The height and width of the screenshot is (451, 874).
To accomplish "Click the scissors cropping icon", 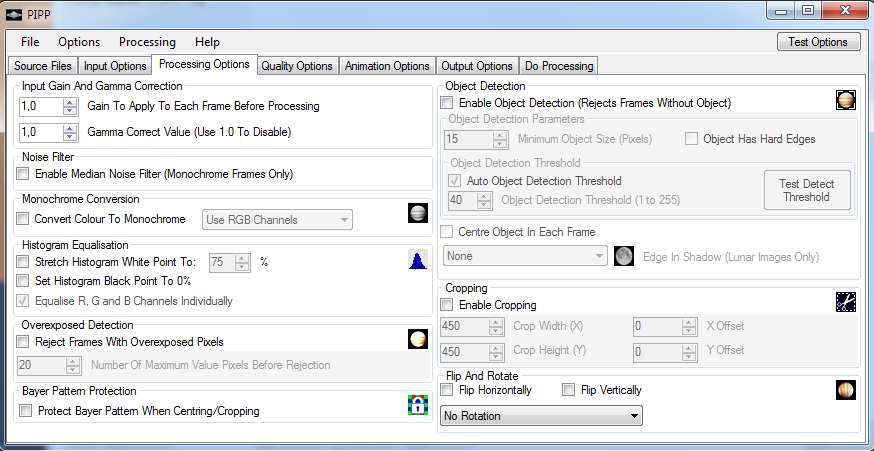I will pos(846,301).
